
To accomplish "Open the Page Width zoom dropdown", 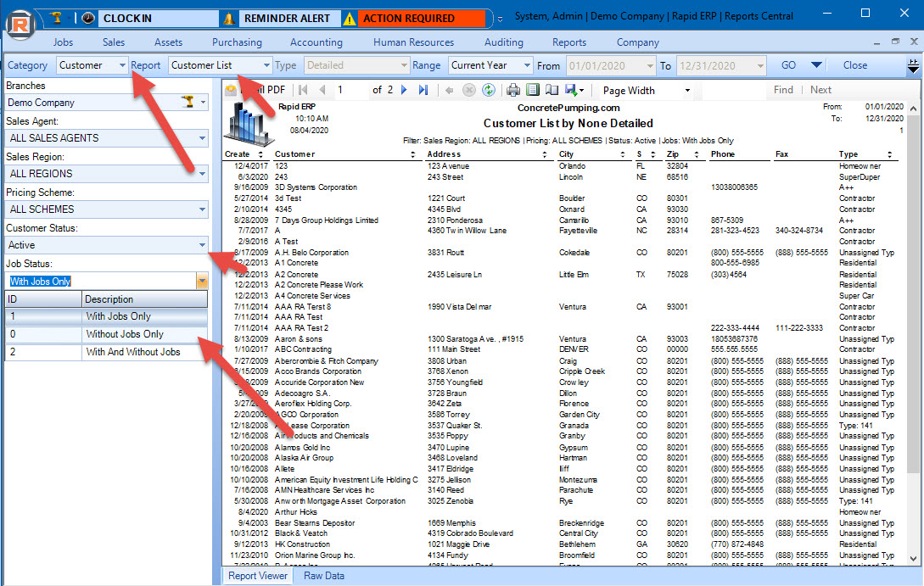I will click(x=687, y=91).
